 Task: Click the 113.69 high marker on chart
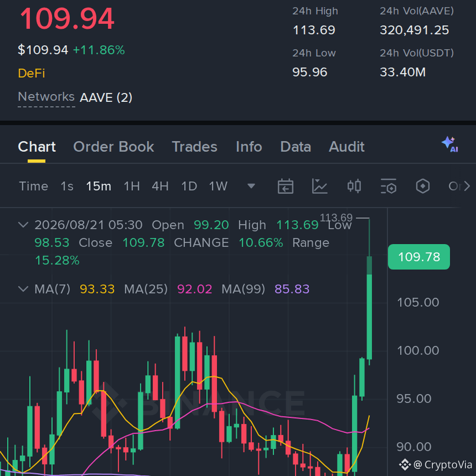pyautogui.click(x=336, y=217)
